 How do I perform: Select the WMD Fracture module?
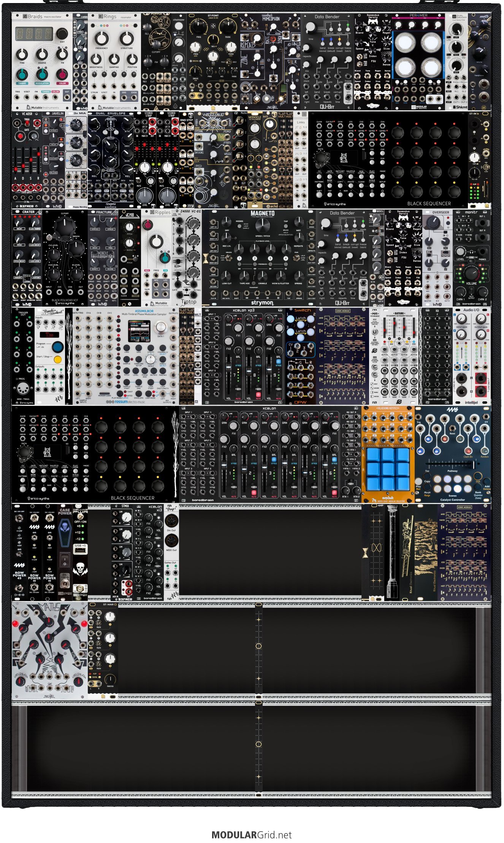pos(103,258)
